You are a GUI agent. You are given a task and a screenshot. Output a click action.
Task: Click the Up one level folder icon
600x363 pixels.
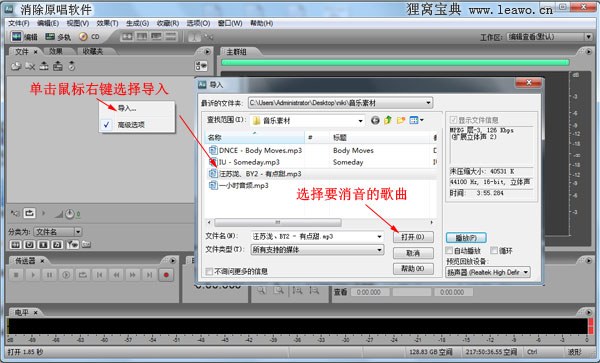[388, 120]
